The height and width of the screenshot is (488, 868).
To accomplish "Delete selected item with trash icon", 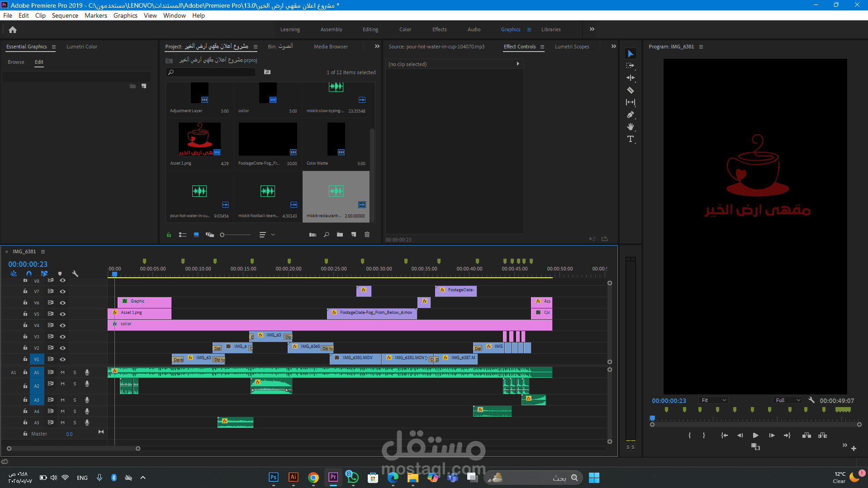I will [367, 235].
